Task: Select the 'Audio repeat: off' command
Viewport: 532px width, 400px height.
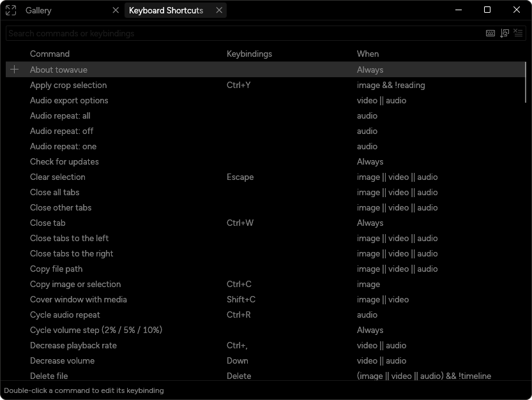Action: pos(61,131)
